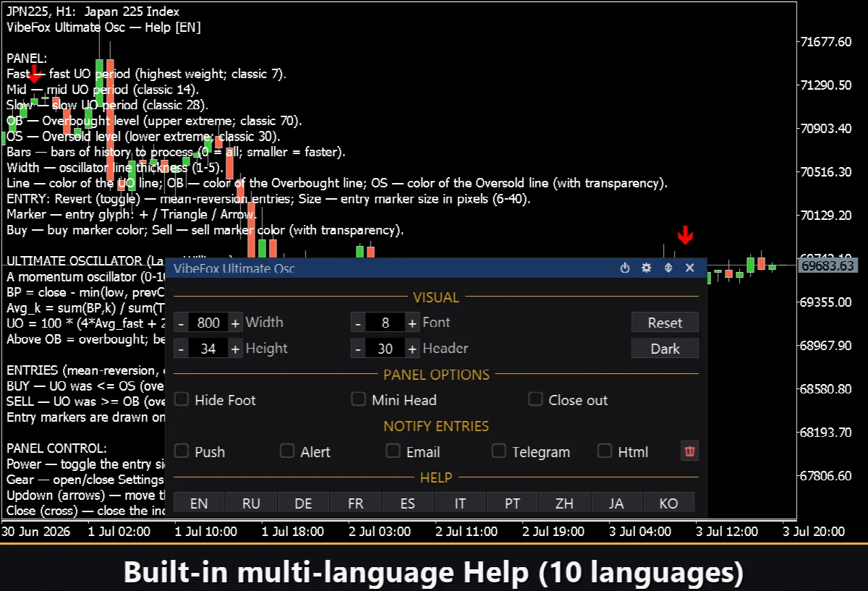
Task: Select IT help language
Action: tap(460, 503)
